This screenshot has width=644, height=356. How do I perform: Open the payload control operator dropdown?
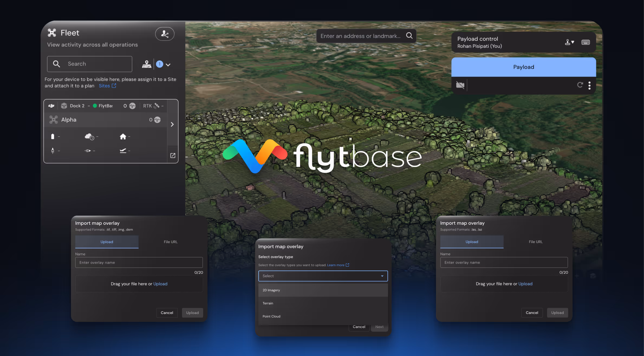pos(570,42)
